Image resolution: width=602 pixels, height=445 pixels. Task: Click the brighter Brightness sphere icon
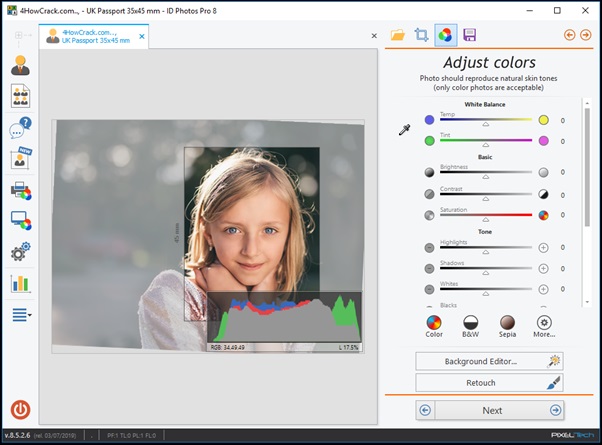click(x=543, y=172)
